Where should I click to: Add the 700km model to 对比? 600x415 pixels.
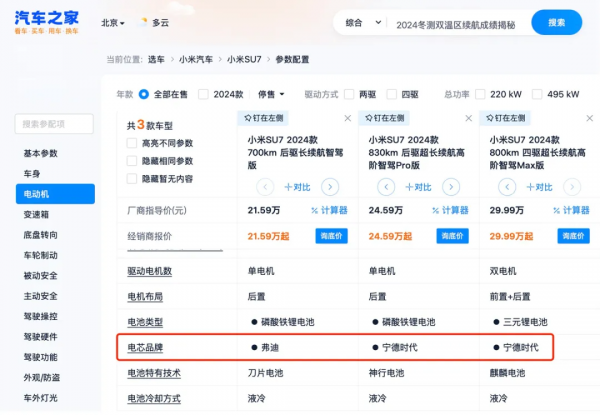[x=297, y=187]
